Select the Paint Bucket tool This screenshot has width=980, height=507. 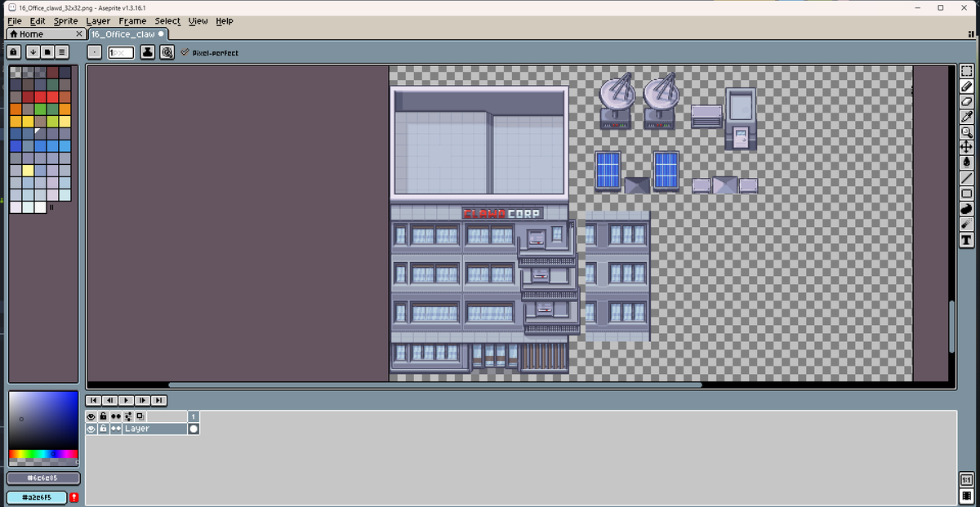[967, 162]
